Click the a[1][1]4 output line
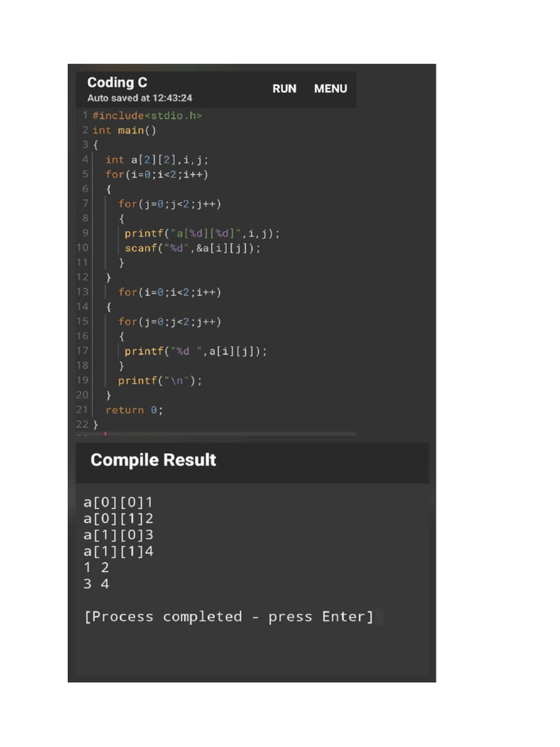 pyautogui.click(x=118, y=551)
